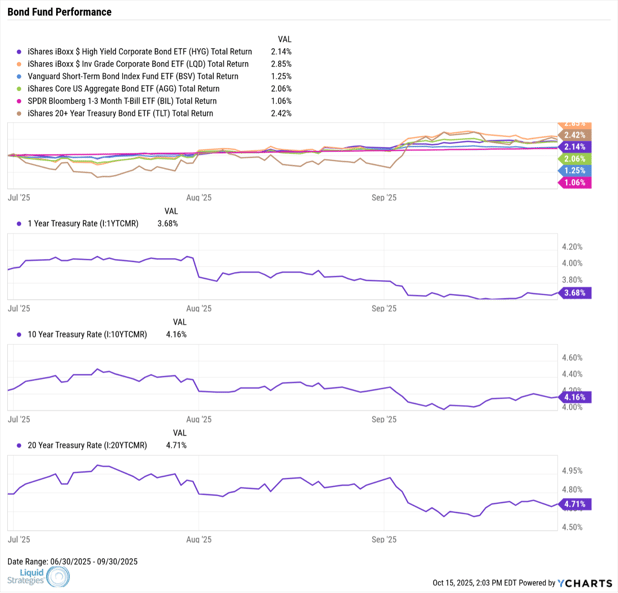Click the Bond Fund Performance title
This screenshot has height=593, width=618.
(x=60, y=12)
